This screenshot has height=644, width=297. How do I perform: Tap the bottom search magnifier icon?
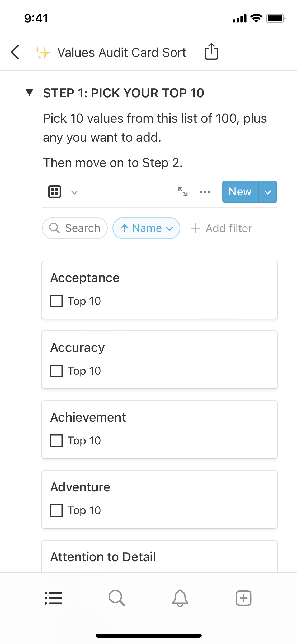click(x=117, y=598)
